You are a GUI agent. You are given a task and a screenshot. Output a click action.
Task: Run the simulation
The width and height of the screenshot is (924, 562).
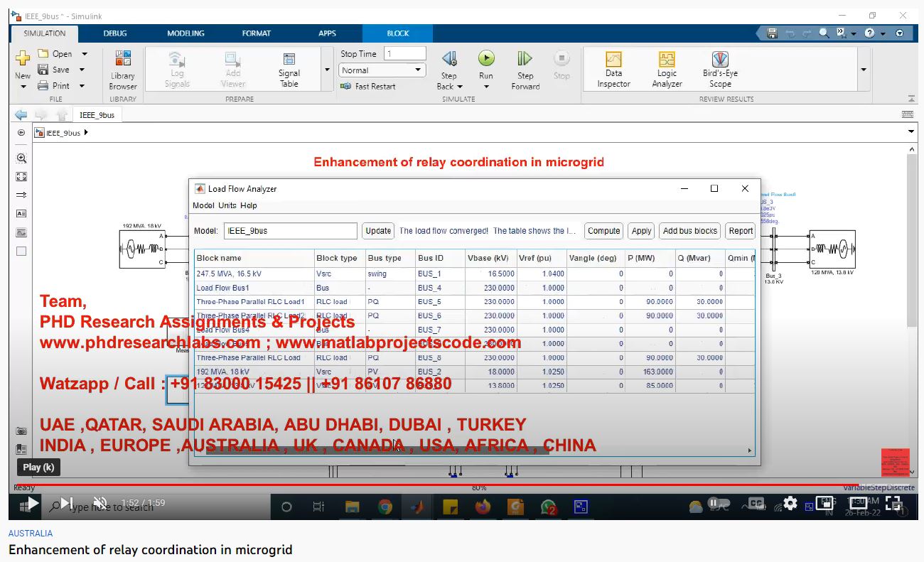486,59
